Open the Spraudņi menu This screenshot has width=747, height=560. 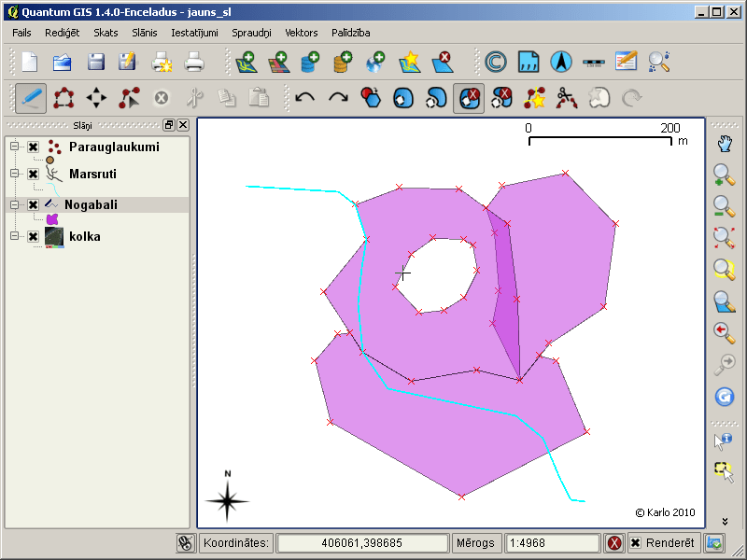251,33
